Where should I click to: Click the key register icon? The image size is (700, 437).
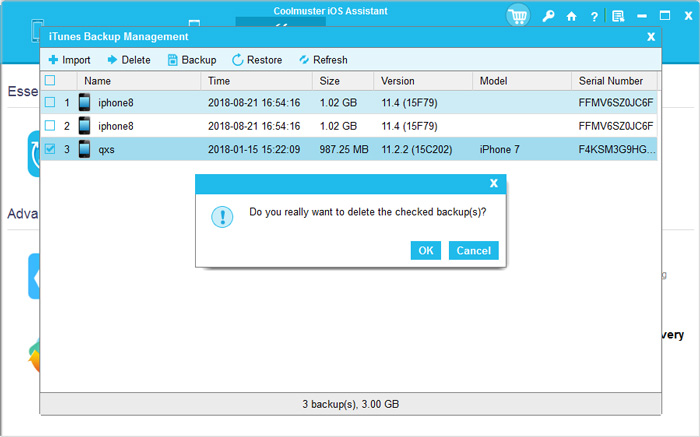(548, 17)
